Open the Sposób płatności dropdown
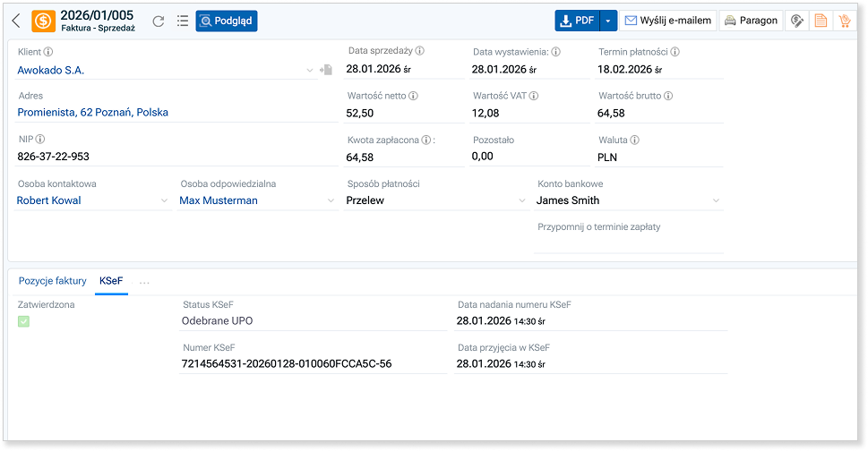This screenshot has width=868, height=451. pos(522,201)
